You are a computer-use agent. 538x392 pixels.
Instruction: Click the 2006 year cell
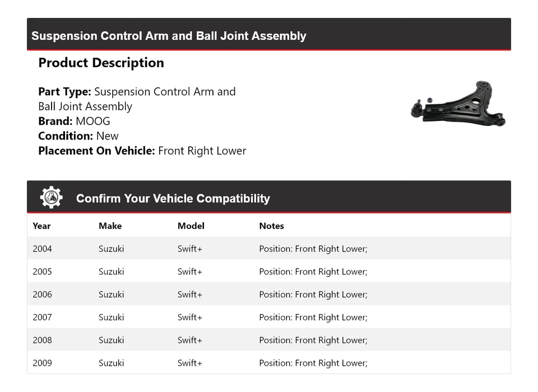pyautogui.click(x=42, y=295)
